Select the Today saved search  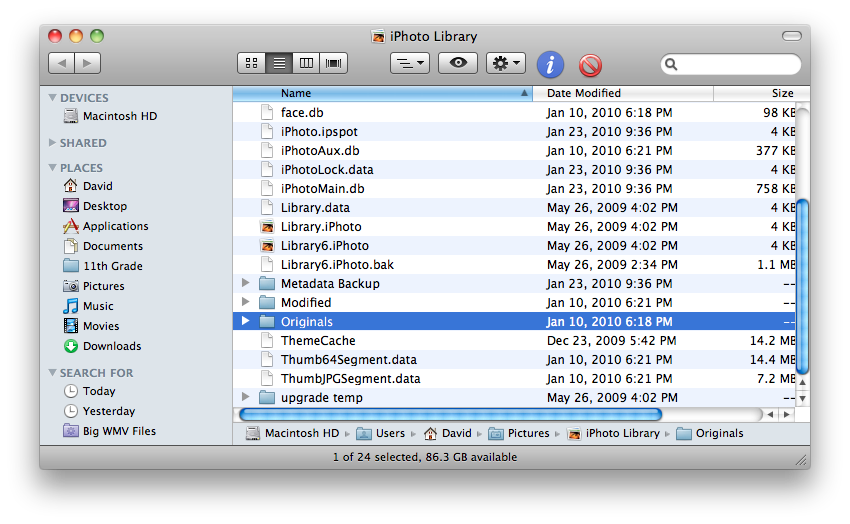pyautogui.click(x=89, y=391)
